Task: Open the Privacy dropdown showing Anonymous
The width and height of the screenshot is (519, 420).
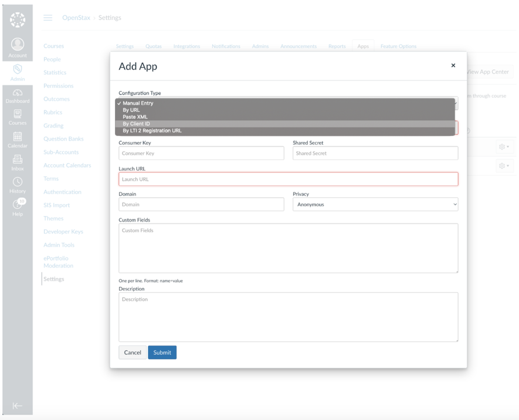Action: 375,204
